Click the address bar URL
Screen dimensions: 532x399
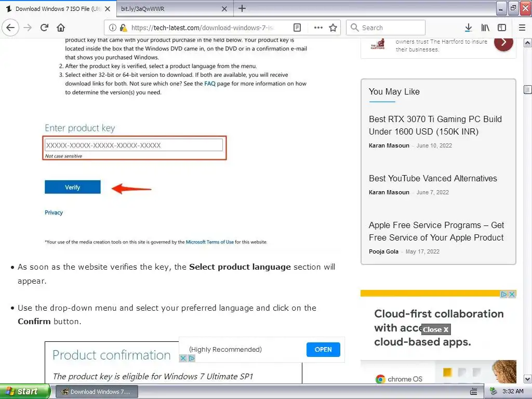tap(202, 28)
